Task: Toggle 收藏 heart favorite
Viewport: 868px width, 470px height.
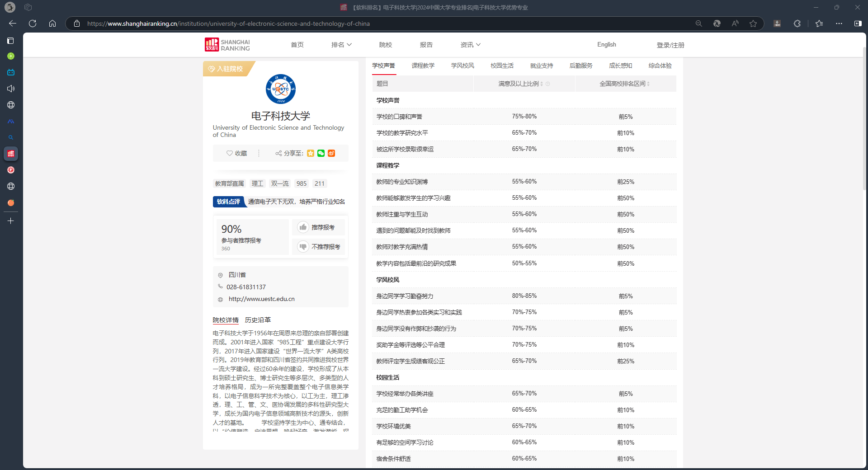Action: point(236,154)
